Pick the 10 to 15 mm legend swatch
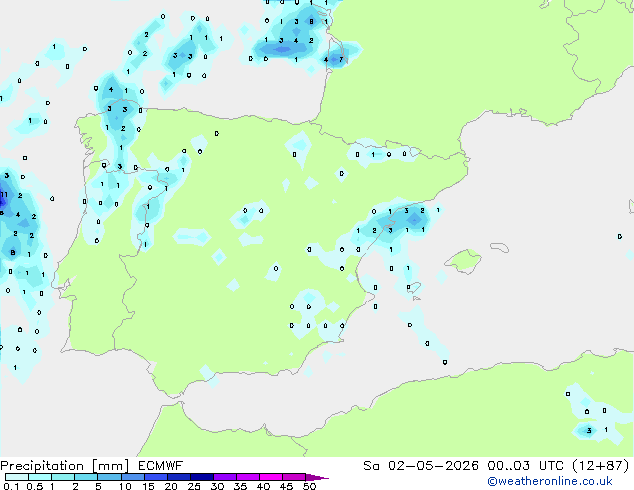 point(132,477)
